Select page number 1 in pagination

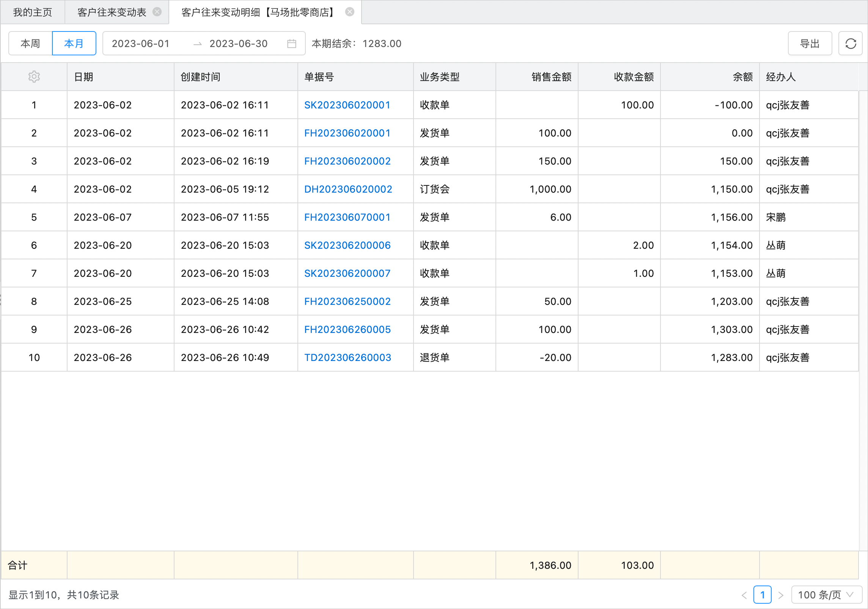tap(762, 595)
